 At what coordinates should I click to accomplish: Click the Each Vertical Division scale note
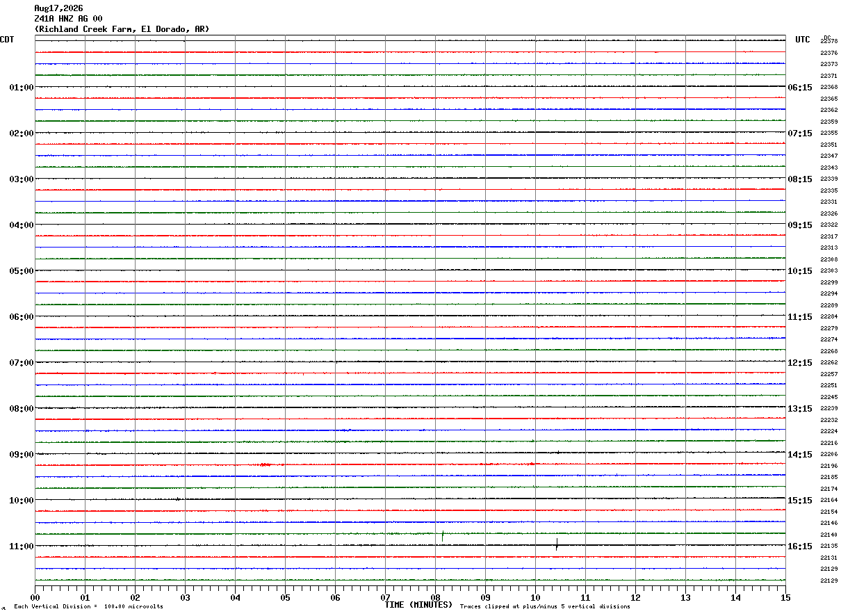[x=88, y=607]
